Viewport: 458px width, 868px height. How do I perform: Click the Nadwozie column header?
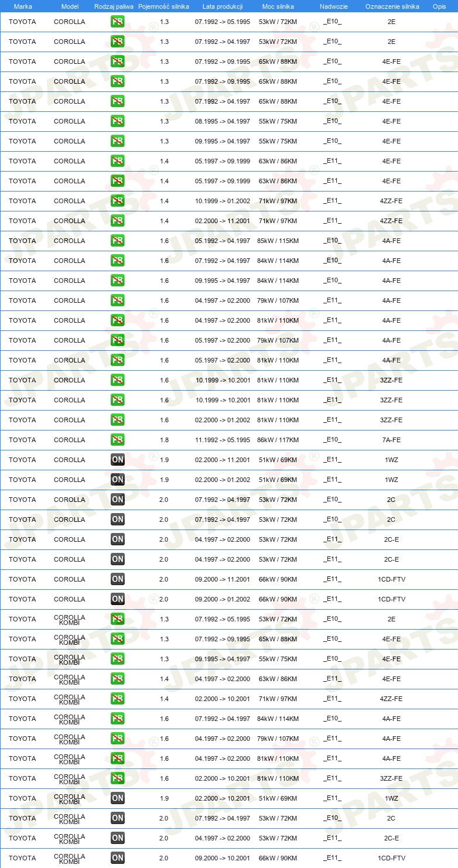334,6
